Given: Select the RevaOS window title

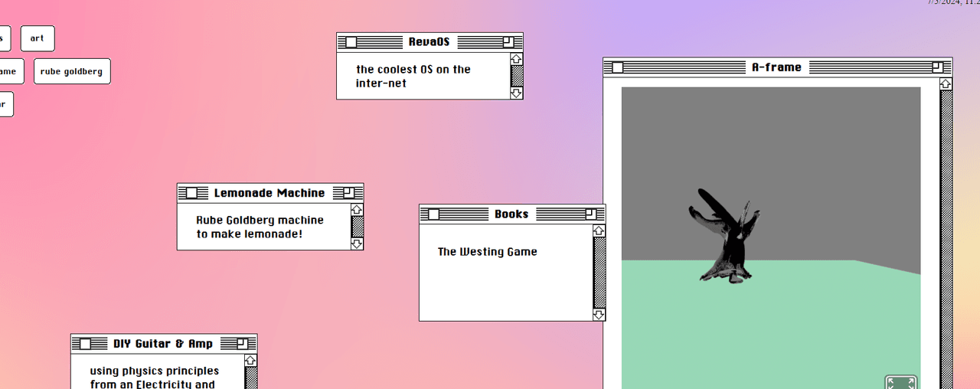Looking at the screenshot, I should click(x=430, y=42).
